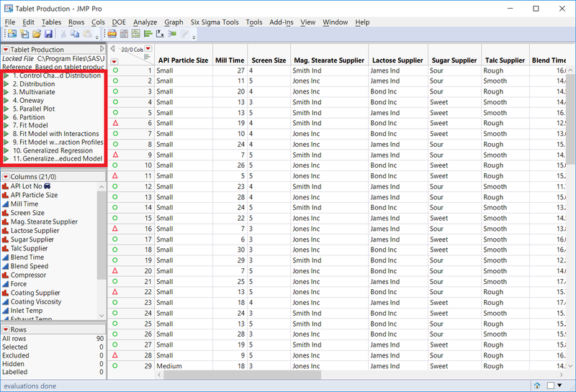Click the Copy toolbar icon
This screenshot has width=576, height=392.
(x=74, y=34)
